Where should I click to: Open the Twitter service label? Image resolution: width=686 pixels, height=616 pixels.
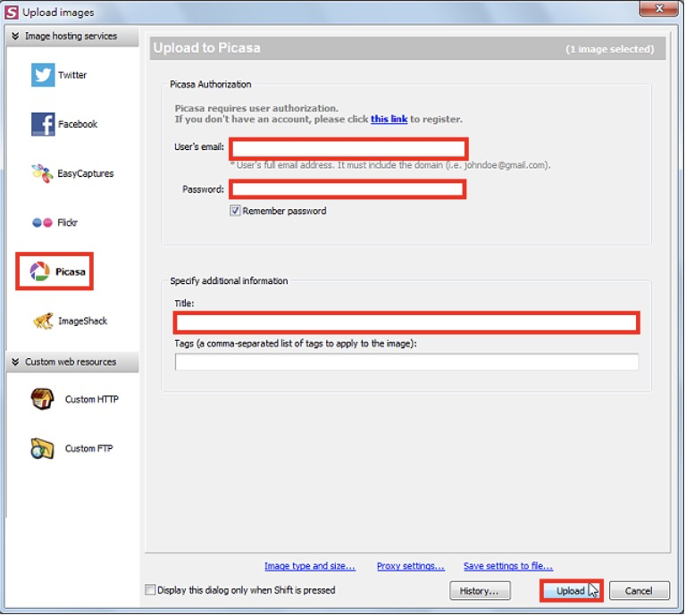[x=72, y=75]
